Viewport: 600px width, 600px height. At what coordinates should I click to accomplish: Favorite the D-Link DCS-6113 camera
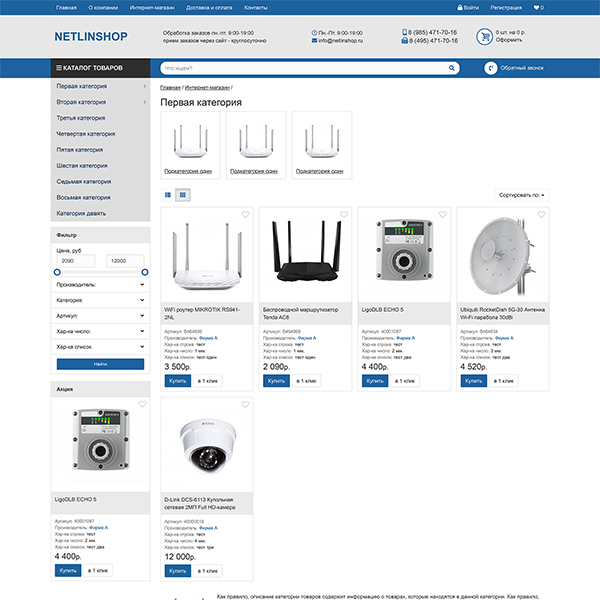click(245, 404)
